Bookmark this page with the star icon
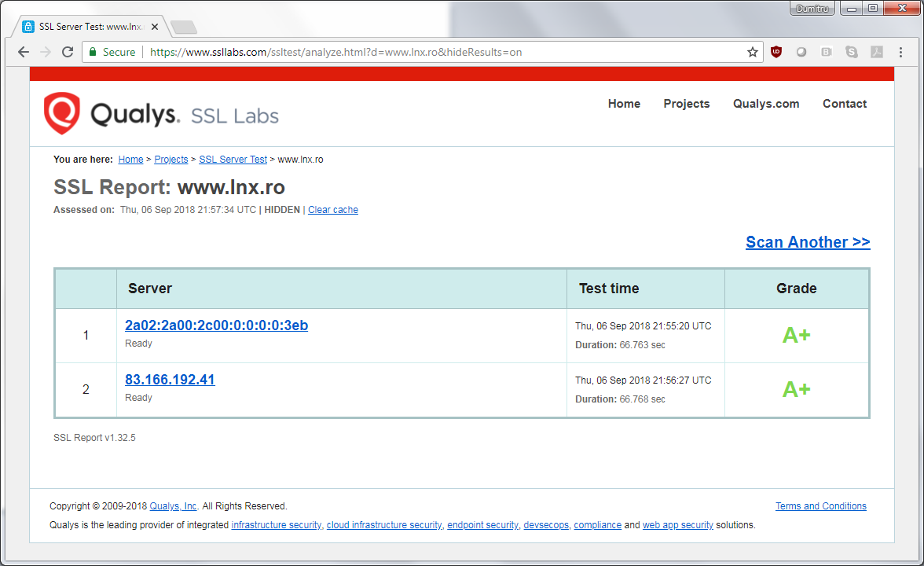Screen dimensions: 924x566 click(x=753, y=52)
